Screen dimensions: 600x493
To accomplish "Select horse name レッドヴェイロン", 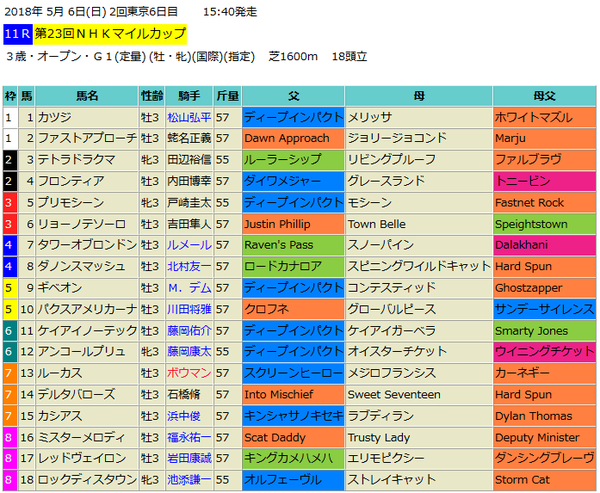I will (82, 458).
